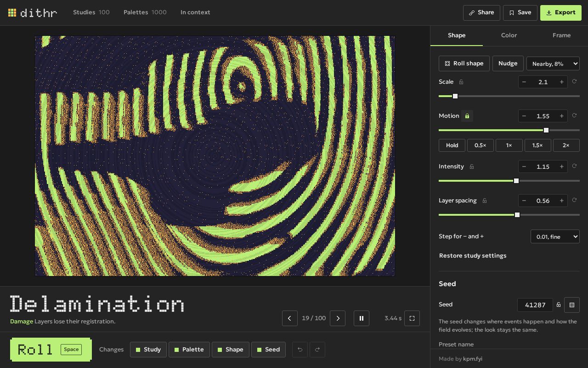Toggle Shape in roll changes
The width and height of the screenshot is (588, 368).
[231, 350]
